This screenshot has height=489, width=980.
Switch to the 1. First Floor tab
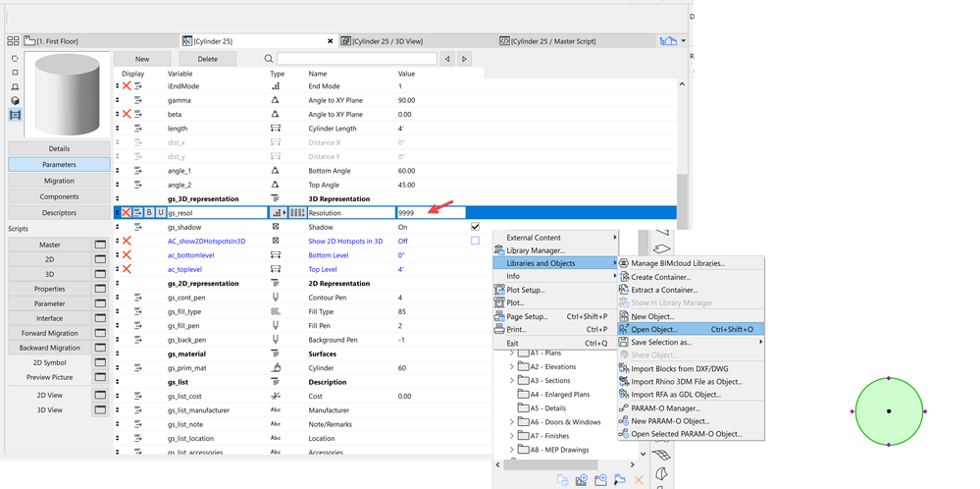101,41
